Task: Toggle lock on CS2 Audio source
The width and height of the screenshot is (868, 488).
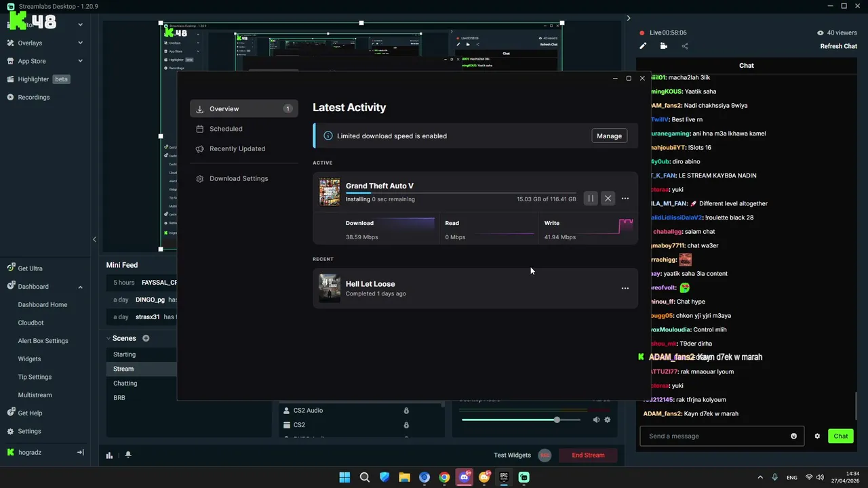Action: click(406, 411)
